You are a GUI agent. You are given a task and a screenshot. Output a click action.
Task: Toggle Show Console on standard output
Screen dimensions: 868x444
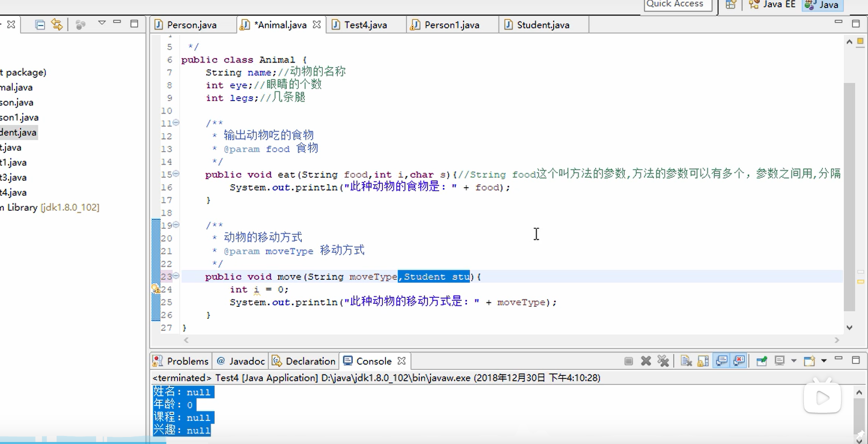tap(721, 361)
